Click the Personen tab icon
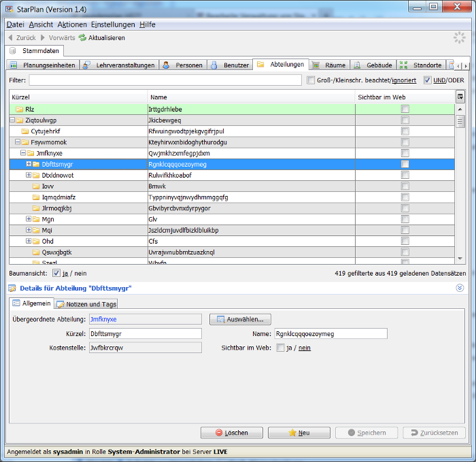 pyautogui.click(x=166, y=65)
